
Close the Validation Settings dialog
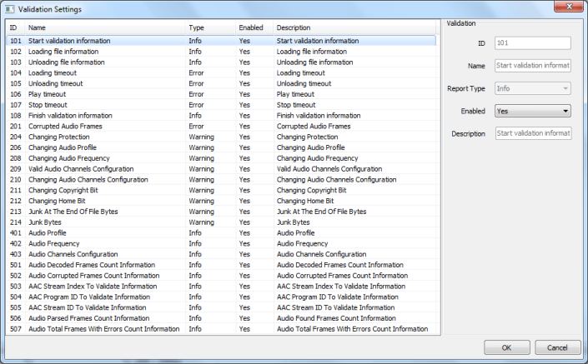569,7
